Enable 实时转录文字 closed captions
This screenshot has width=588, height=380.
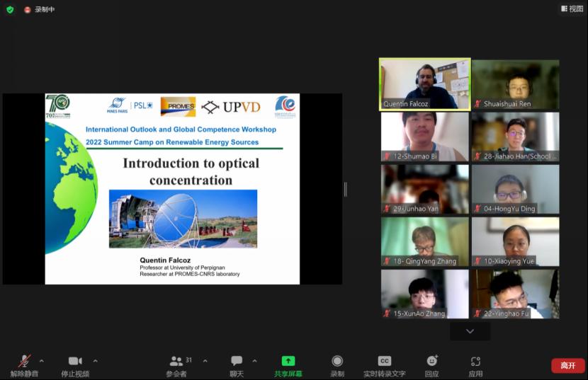tap(384, 362)
